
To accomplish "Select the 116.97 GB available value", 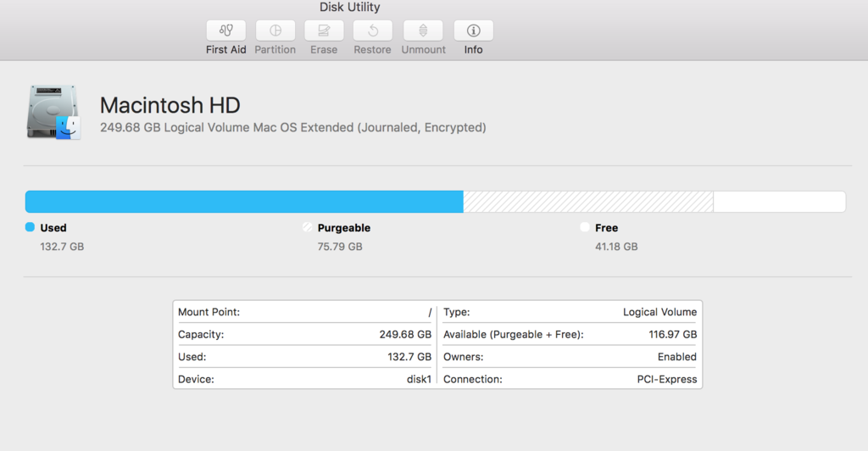I will [x=672, y=335].
